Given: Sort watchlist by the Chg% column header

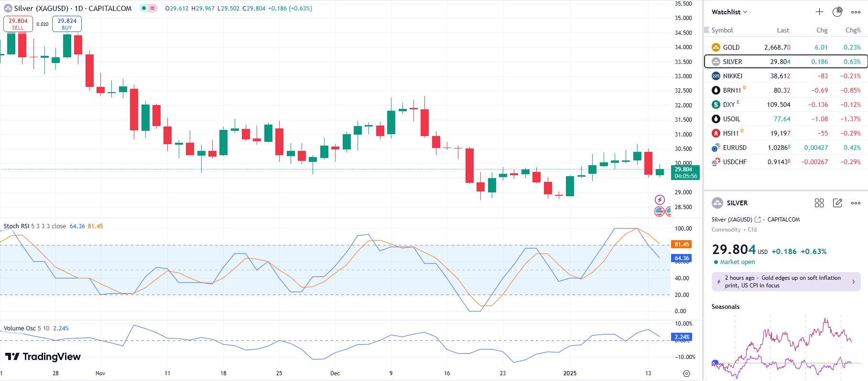Looking at the screenshot, I should [853, 30].
